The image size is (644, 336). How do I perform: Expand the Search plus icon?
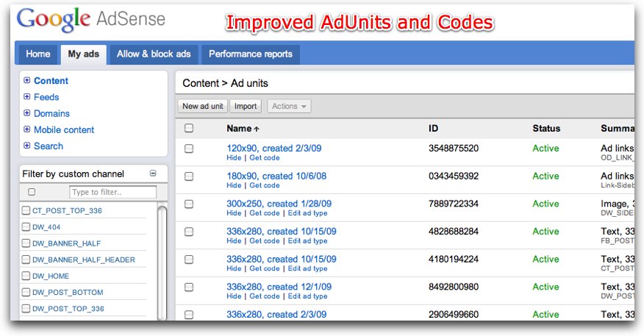pyautogui.click(x=27, y=146)
